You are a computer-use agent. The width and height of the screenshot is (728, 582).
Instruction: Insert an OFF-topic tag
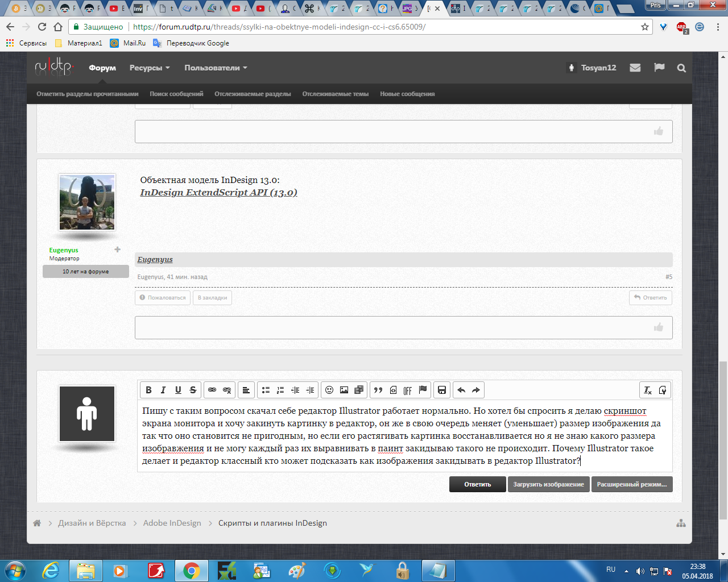[408, 390]
